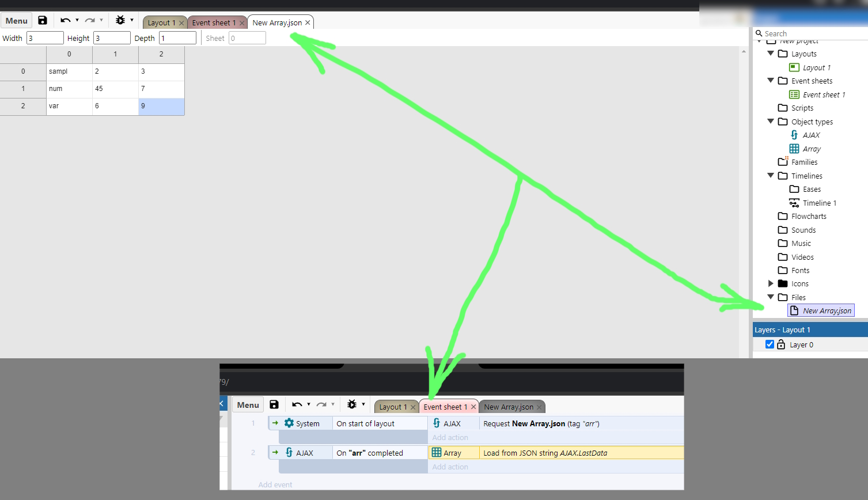Expand the Icons folder
The height and width of the screenshot is (500, 868).
click(771, 283)
